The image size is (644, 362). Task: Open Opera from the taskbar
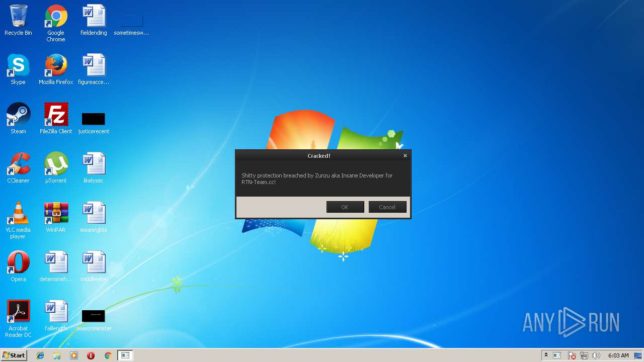click(x=91, y=355)
